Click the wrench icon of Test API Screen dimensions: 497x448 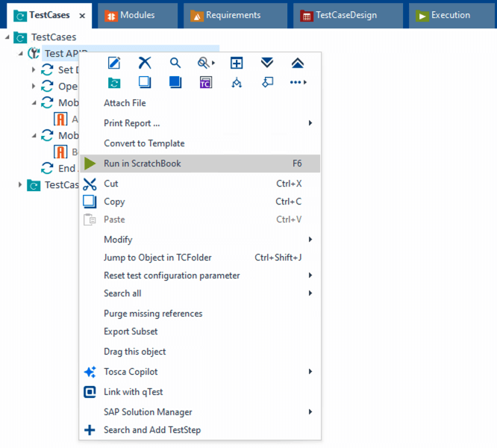pyautogui.click(x=34, y=53)
